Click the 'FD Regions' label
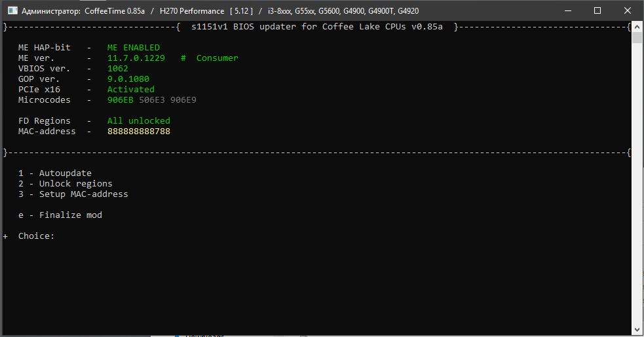This screenshot has width=644, height=337. coord(45,120)
